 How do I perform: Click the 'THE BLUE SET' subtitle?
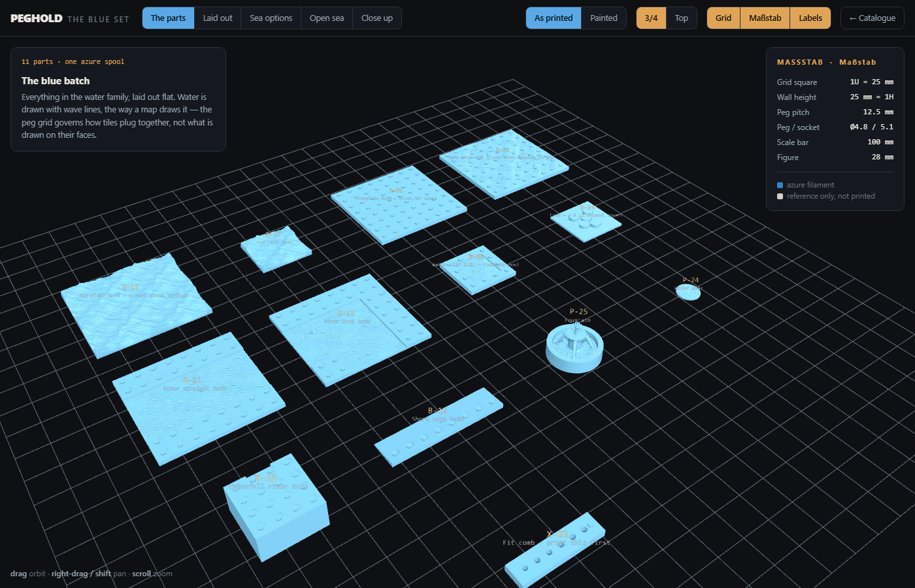click(x=98, y=19)
